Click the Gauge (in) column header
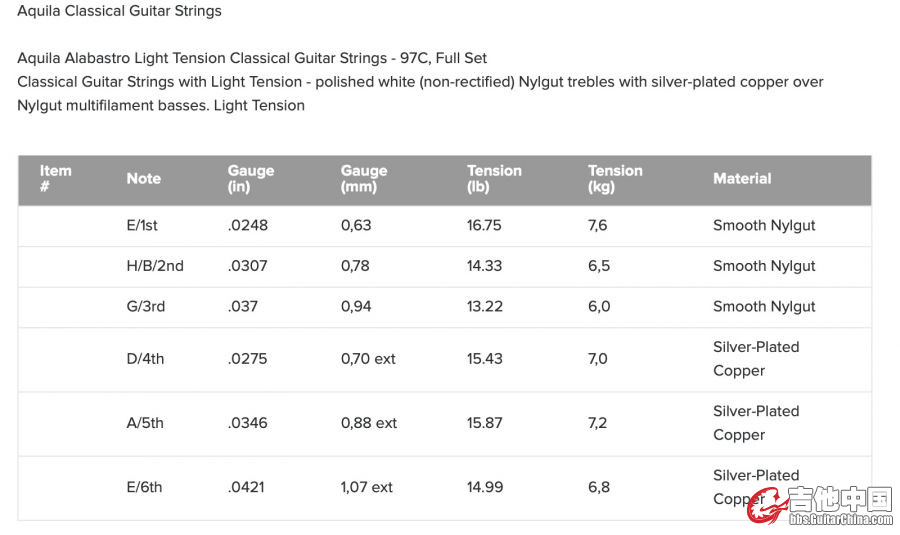Viewport: 900px width, 535px height. [x=250, y=179]
